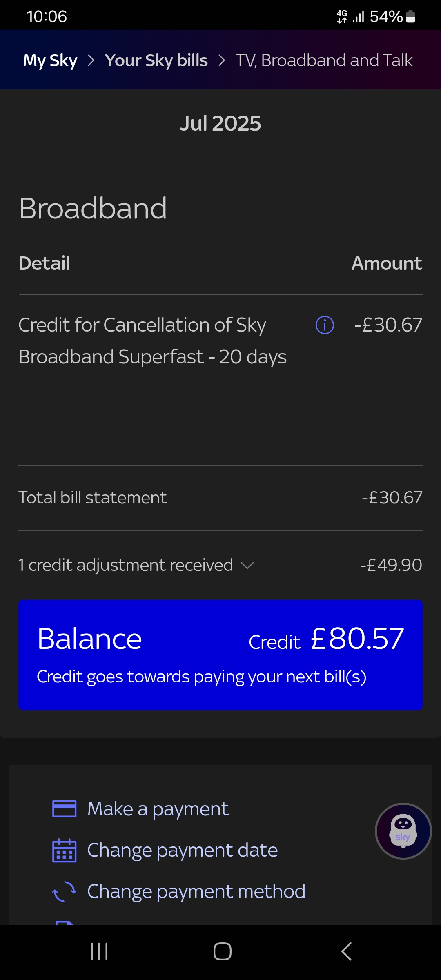Open Android recent apps button

[99, 951]
